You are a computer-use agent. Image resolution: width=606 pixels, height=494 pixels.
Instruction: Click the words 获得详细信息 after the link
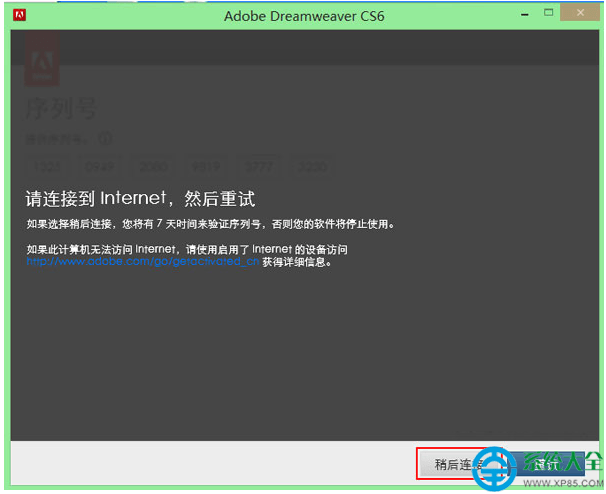[297, 262]
